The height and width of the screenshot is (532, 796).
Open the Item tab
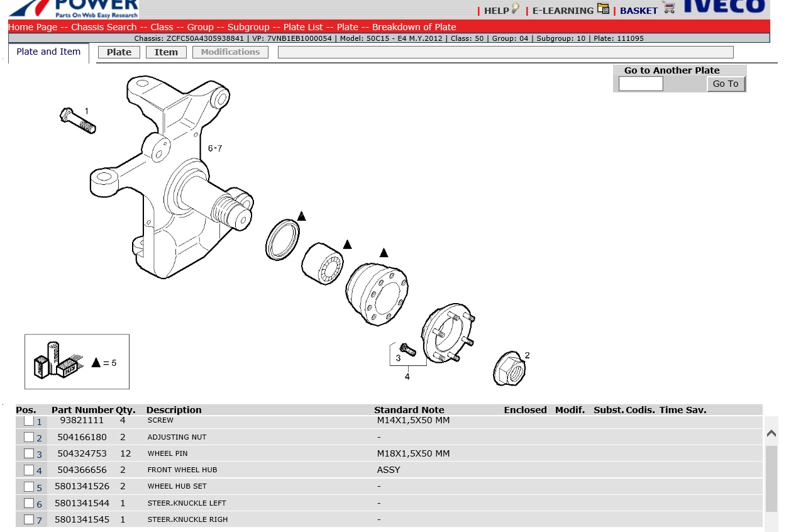[166, 52]
